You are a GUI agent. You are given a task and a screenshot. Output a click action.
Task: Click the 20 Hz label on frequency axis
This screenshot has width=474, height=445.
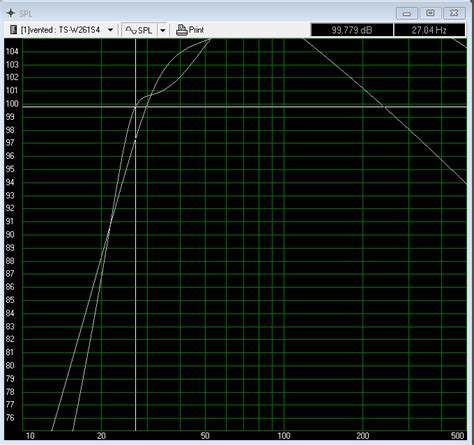click(x=101, y=436)
